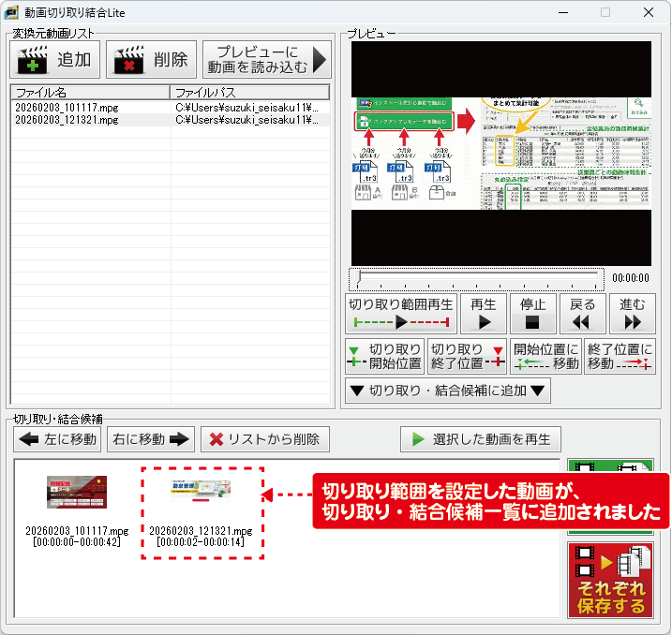672x635 pixels.
Task: Select the 20260203_121321.mpg row in the list
Action: point(67,120)
